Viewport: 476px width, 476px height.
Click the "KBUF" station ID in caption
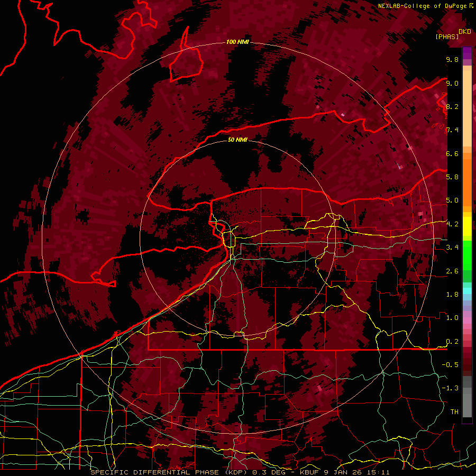[x=310, y=472]
